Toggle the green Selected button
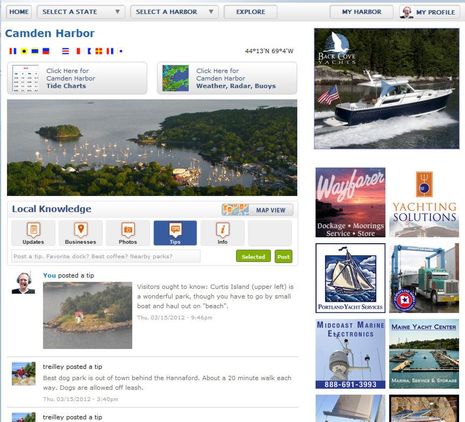This screenshot has width=465, height=422. [253, 257]
